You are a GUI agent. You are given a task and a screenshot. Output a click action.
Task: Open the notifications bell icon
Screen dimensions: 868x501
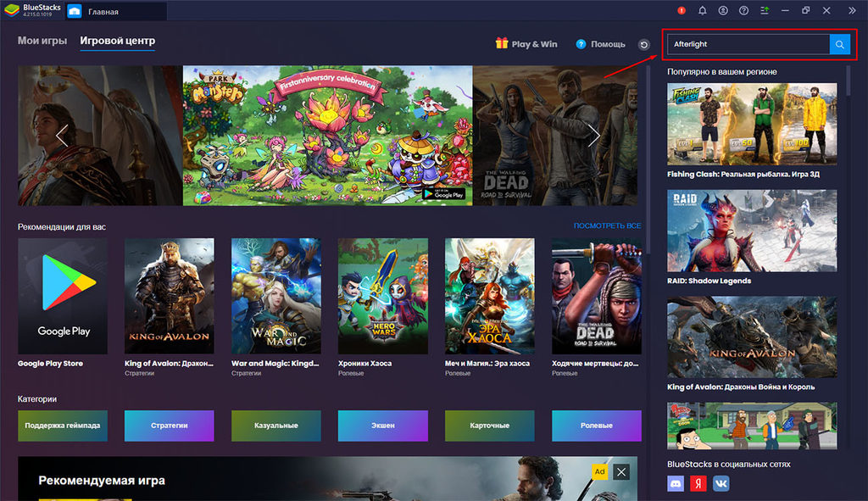[x=702, y=10]
